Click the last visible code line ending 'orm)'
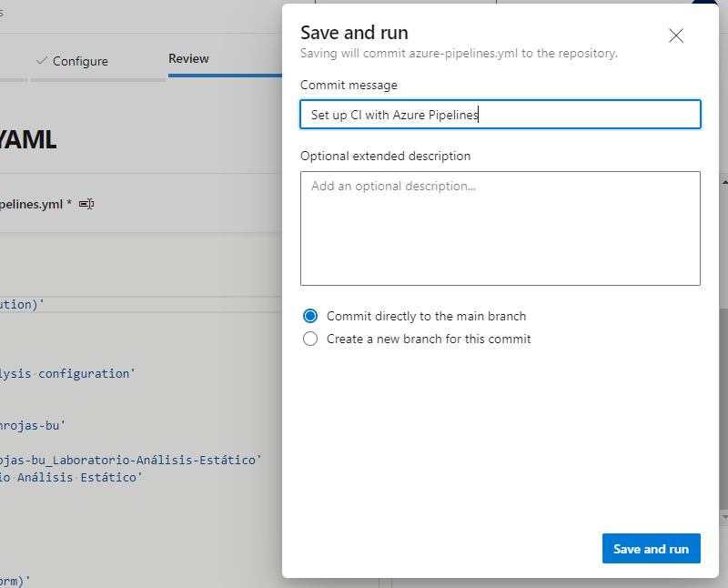Screen dimensions: 728x588 tap(15, 580)
